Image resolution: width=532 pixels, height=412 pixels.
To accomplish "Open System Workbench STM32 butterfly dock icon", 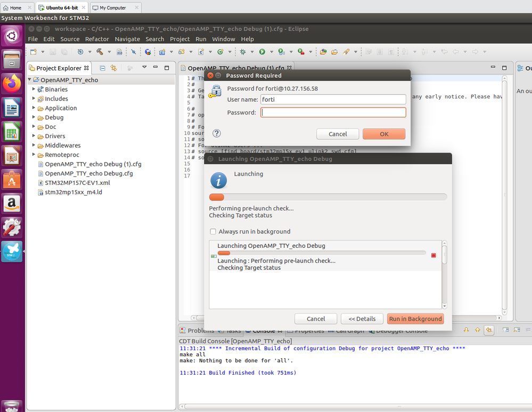I will coord(12,252).
